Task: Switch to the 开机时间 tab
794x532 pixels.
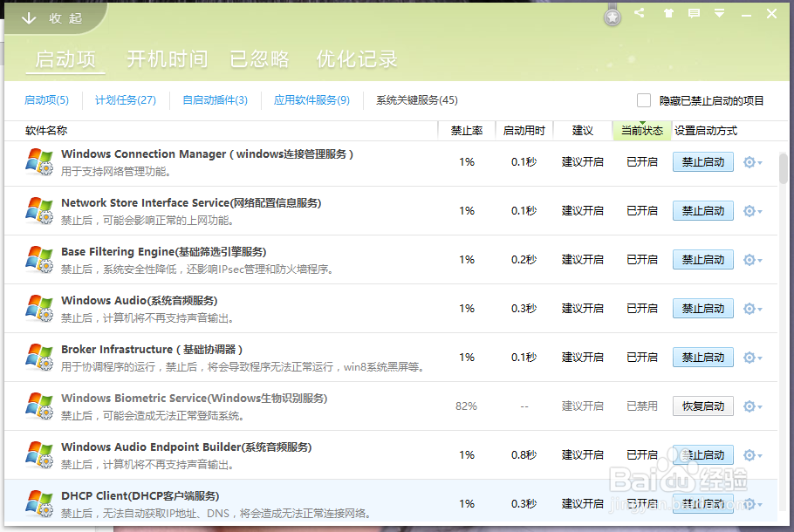Action: 168,59
